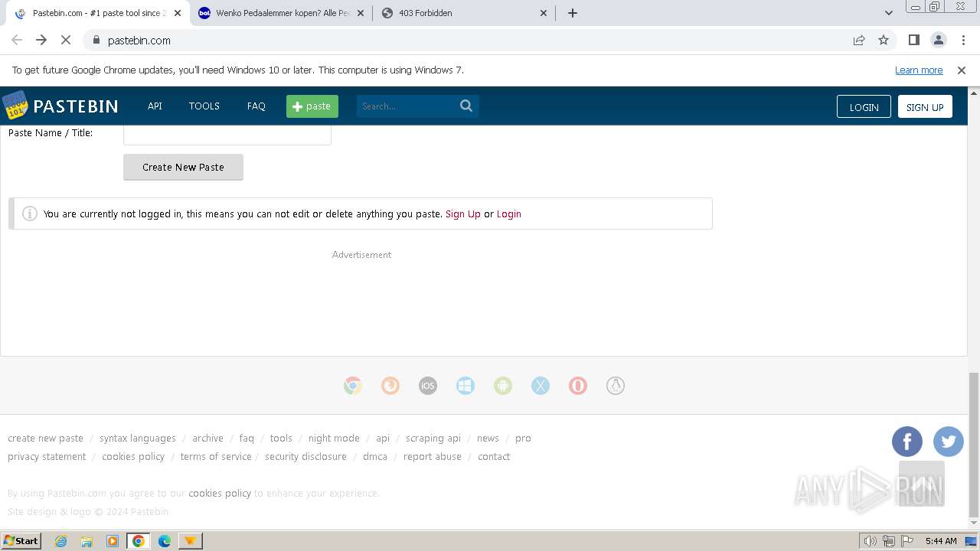Open the create new paste footer link
The height and width of the screenshot is (551, 980).
(x=45, y=439)
